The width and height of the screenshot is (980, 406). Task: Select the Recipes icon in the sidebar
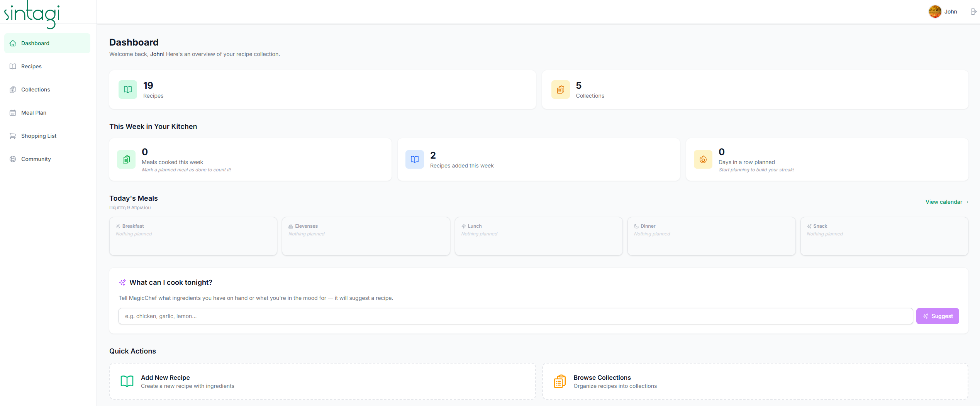tap(13, 66)
